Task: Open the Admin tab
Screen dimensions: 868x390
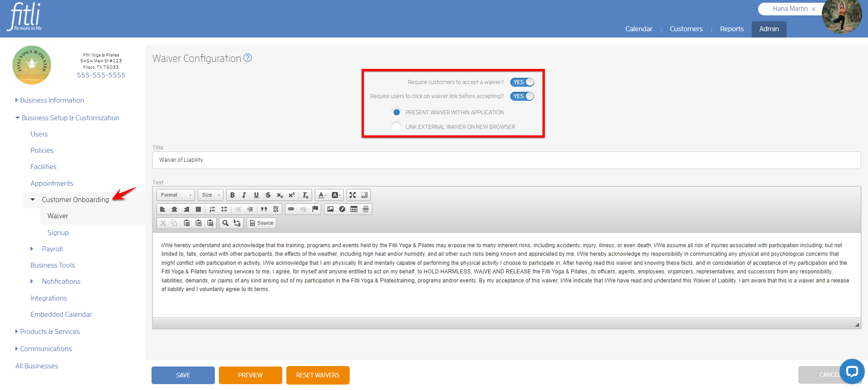Action: (769, 29)
